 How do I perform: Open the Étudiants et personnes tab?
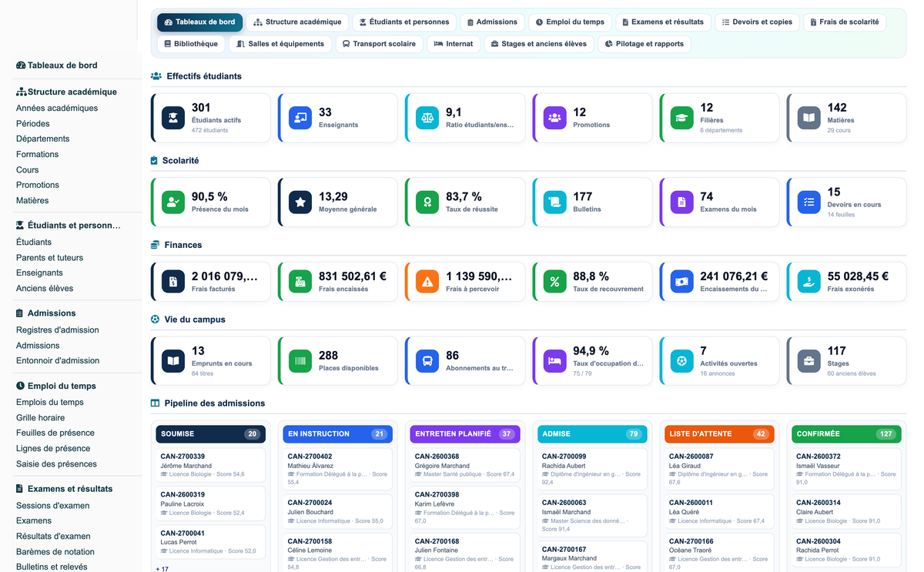click(404, 22)
